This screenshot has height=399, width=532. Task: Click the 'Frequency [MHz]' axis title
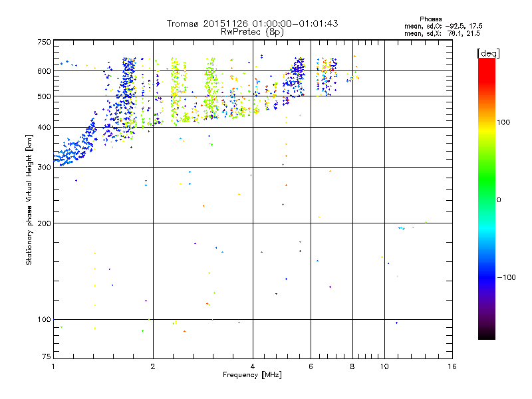252,375
